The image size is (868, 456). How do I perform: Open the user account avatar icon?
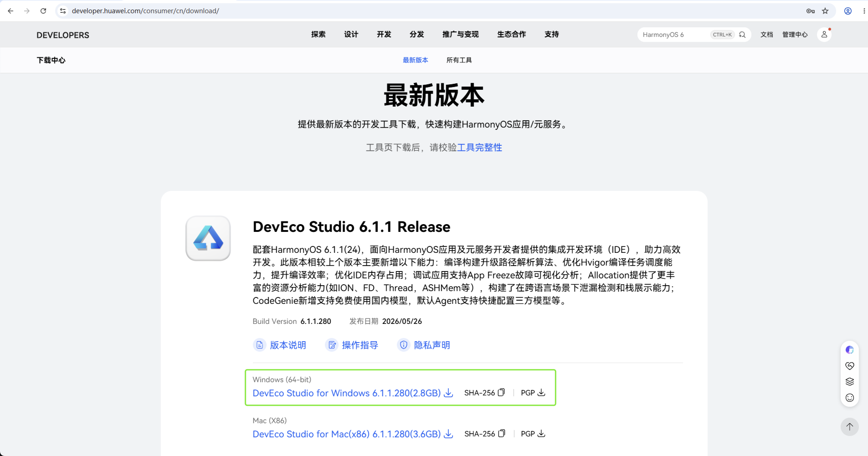pos(824,34)
